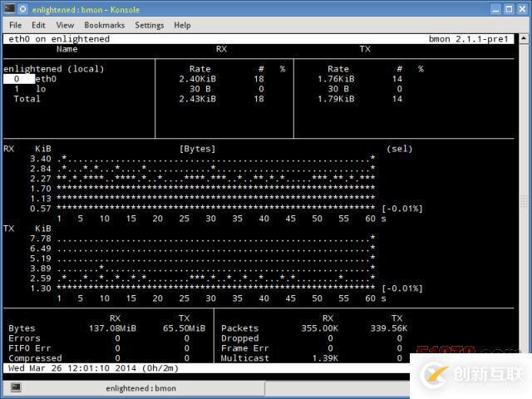This screenshot has width=532, height=399.
Task: Open the Settings menu
Action: pos(150,25)
